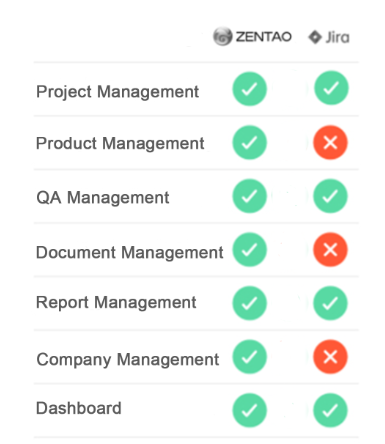Click the Jira logo in the header
385x444 pixels.
click(x=329, y=37)
